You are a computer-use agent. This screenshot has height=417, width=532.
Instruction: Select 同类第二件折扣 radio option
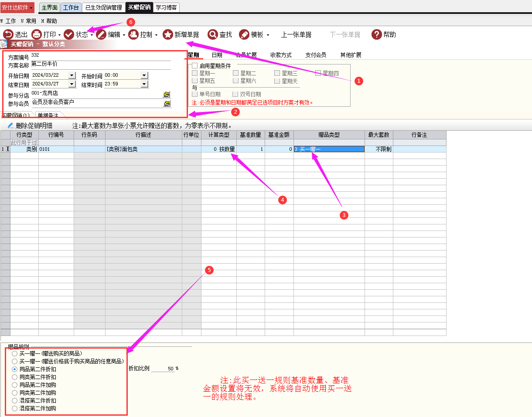coord(15,377)
